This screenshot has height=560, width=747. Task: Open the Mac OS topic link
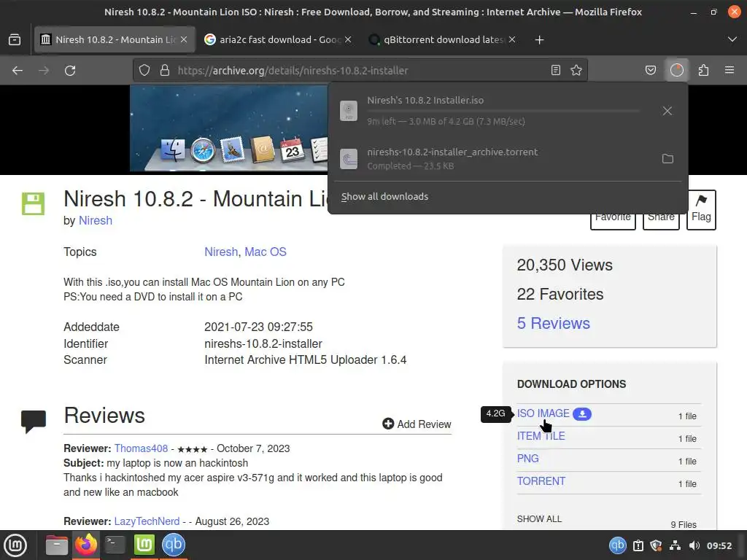coord(266,252)
